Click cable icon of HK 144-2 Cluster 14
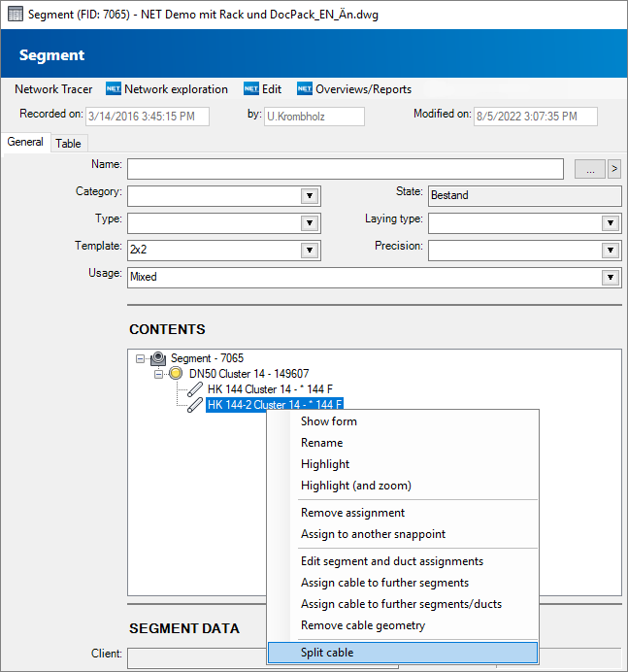The image size is (628, 672). [x=195, y=405]
